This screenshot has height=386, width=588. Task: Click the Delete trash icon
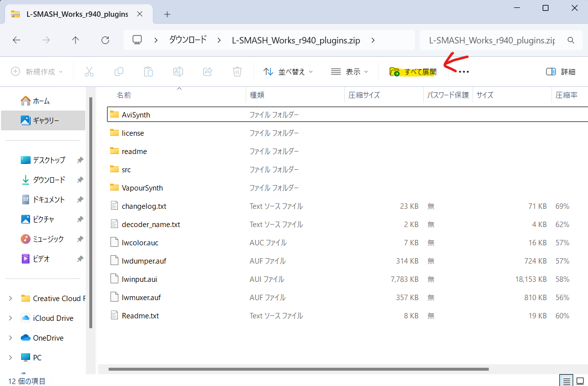[237, 71]
